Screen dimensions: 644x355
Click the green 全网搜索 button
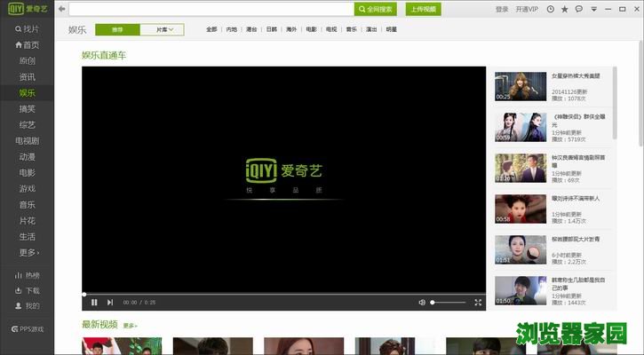[x=376, y=9]
